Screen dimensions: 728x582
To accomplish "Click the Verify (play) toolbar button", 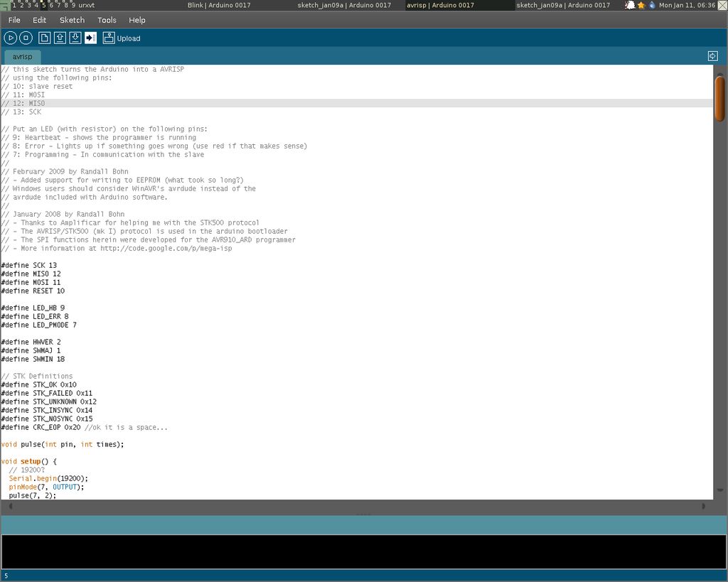I will click(x=10, y=38).
